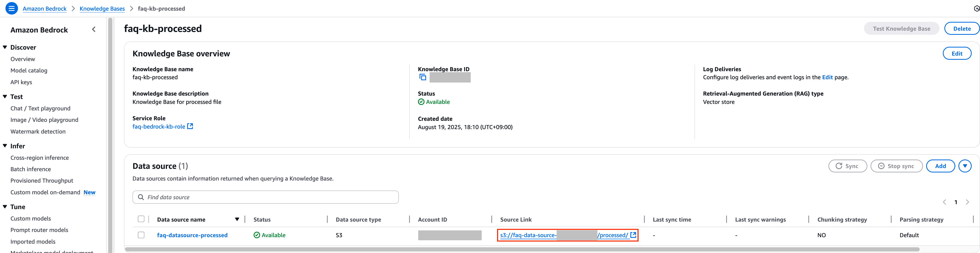
Task: Copy the Knowledge Base ID
Action: coord(423,77)
